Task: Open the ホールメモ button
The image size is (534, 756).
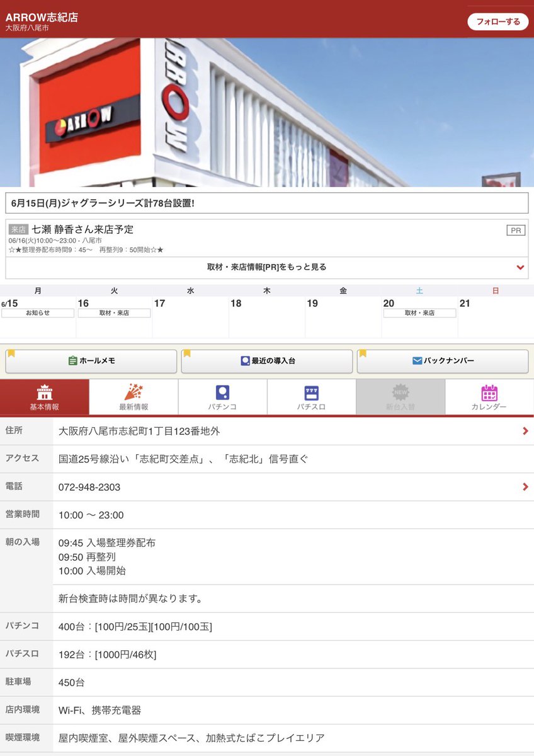Action: point(91,361)
